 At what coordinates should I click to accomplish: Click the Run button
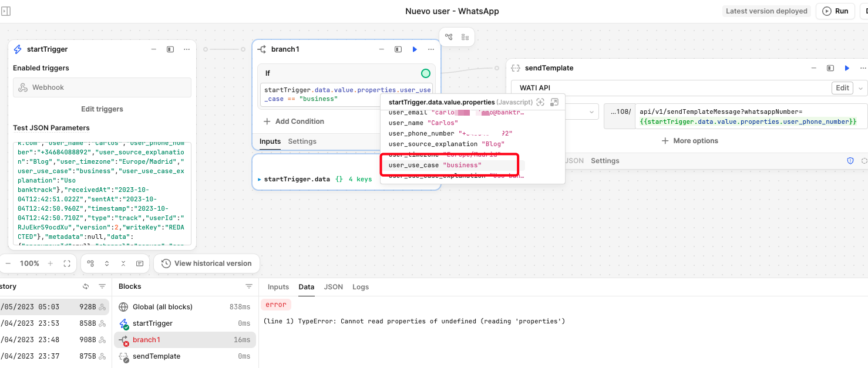point(835,11)
